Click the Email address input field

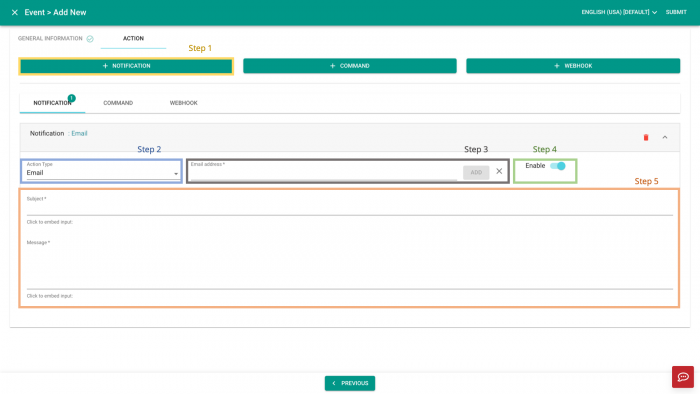click(x=324, y=172)
